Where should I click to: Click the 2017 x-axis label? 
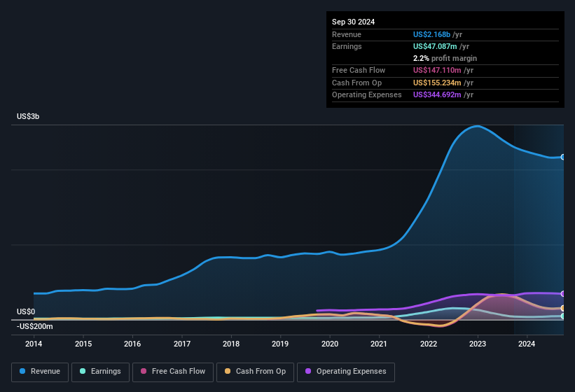pos(182,344)
